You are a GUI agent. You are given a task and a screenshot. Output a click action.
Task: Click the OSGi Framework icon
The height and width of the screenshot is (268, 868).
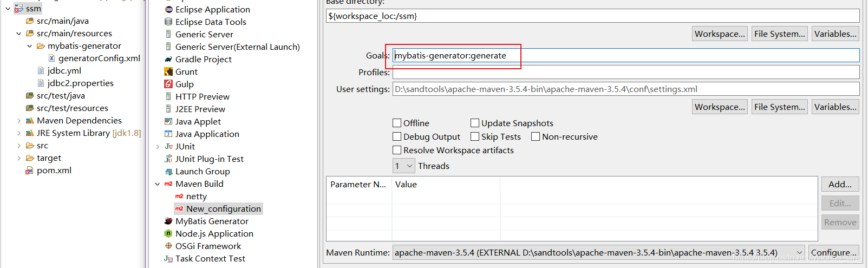(168, 246)
